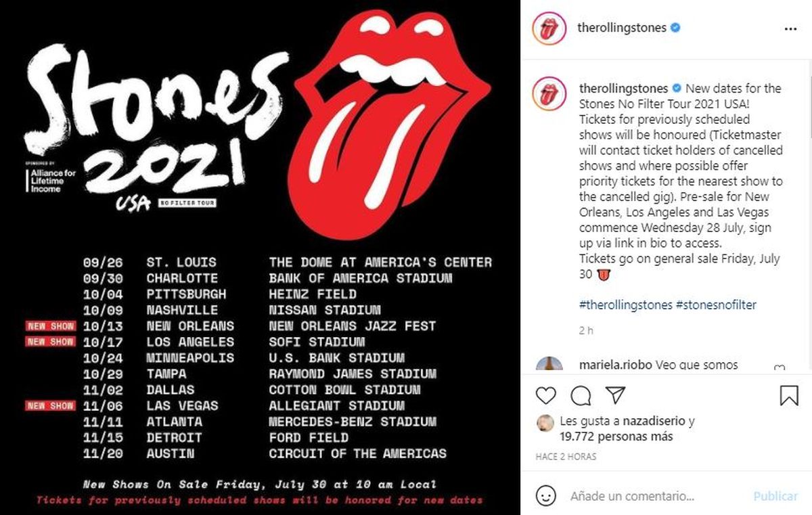Open comments via the speech bubble icon
This screenshot has height=515, width=812.
point(580,395)
